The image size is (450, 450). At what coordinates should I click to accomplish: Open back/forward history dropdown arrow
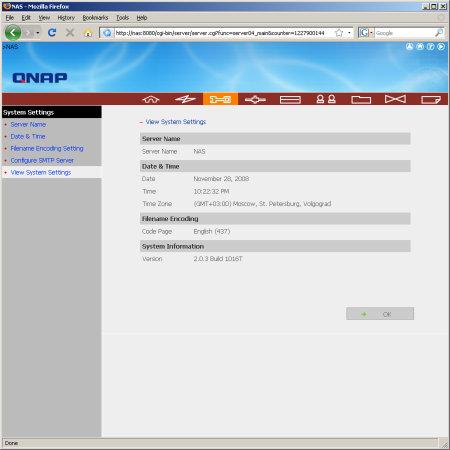coord(38,33)
